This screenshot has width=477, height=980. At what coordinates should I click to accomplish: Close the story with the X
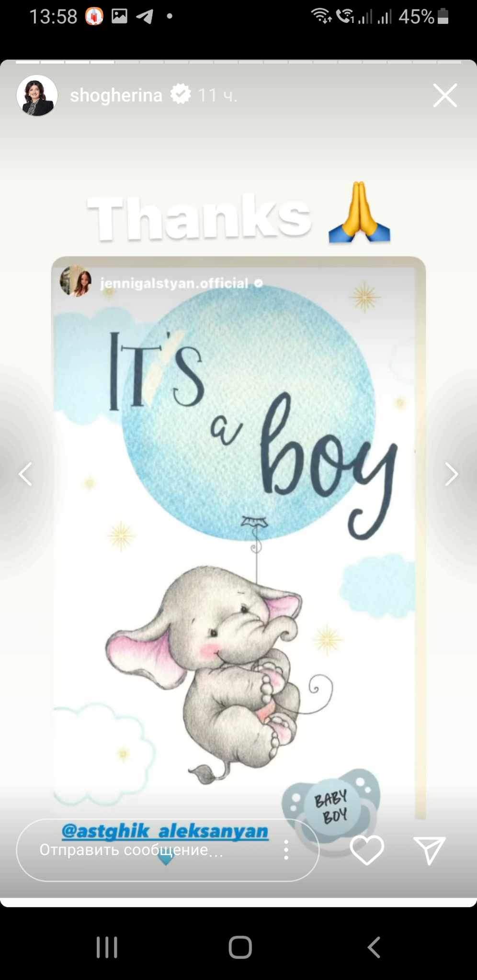click(x=445, y=95)
